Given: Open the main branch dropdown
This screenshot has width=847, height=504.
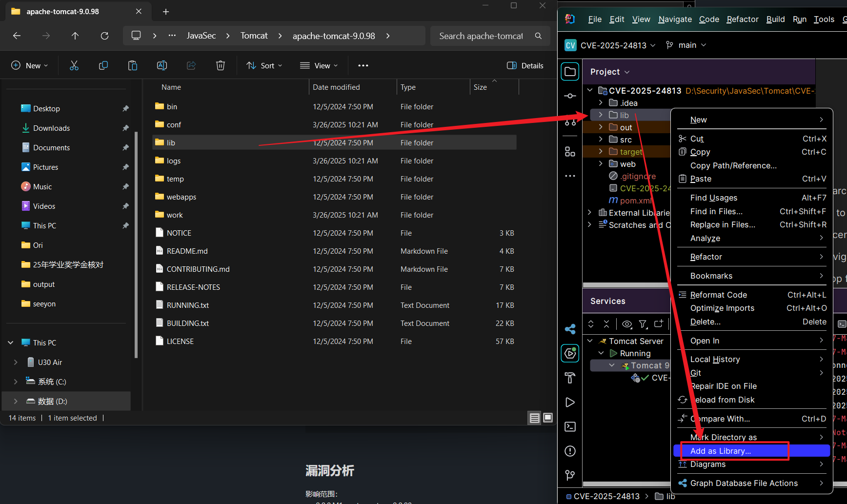Looking at the screenshot, I should tap(686, 45).
